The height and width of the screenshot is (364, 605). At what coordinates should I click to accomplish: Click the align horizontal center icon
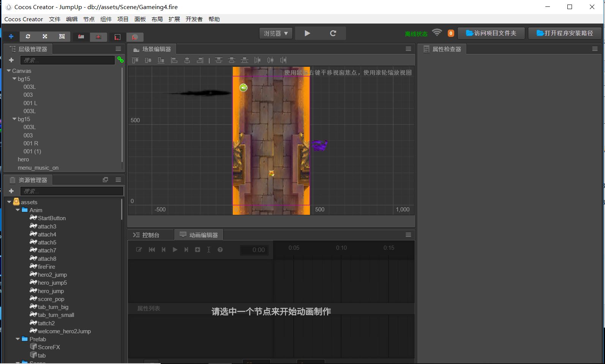click(187, 60)
